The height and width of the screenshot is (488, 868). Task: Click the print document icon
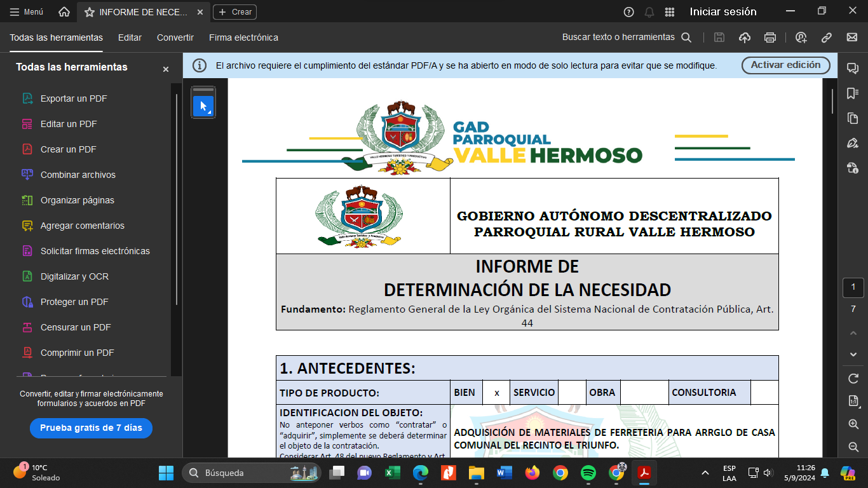770,37
